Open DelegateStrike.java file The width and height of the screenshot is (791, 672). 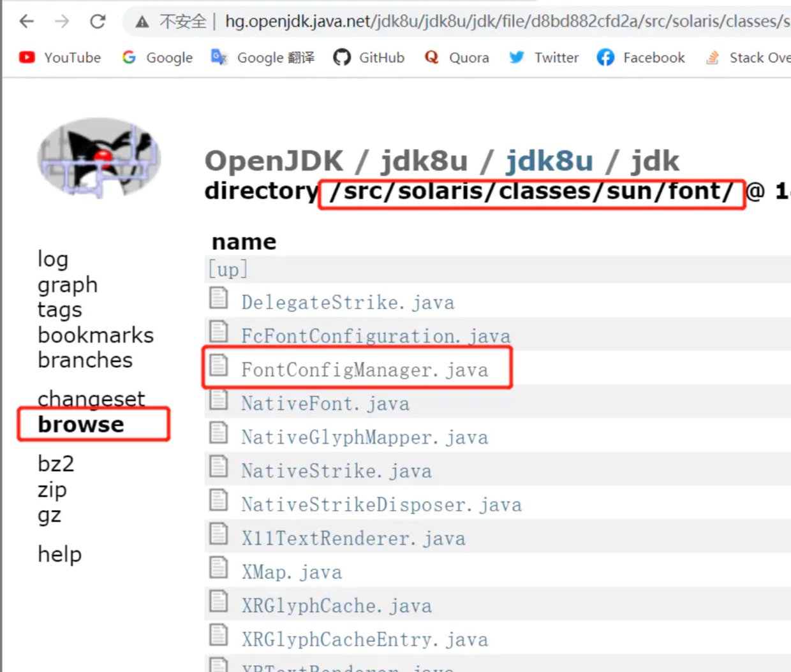pyautogui.click(x=348, y=302)
